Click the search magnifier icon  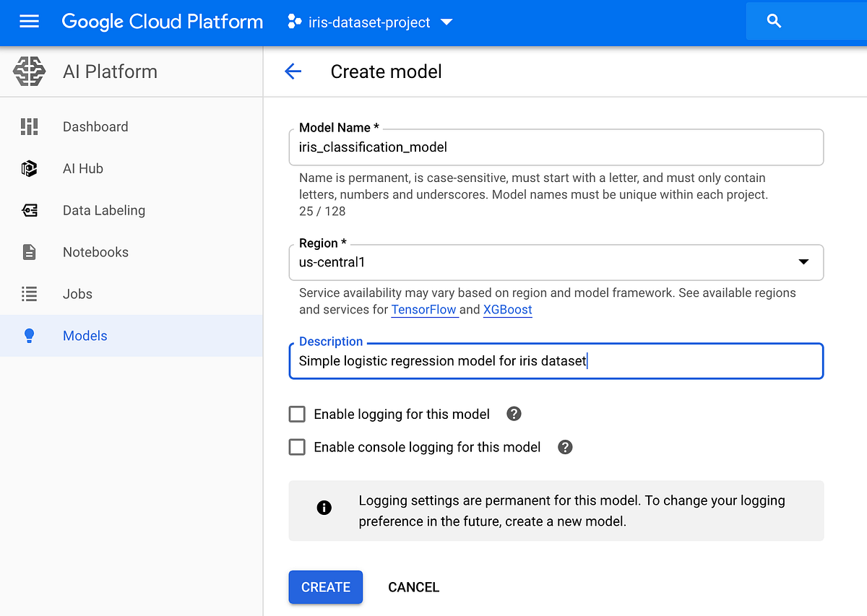pyautogui.click(x=774, y=21)
